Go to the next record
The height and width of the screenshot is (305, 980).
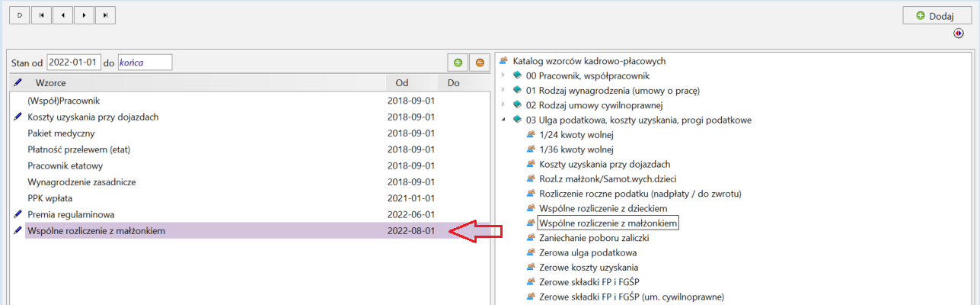pos(84,14)
